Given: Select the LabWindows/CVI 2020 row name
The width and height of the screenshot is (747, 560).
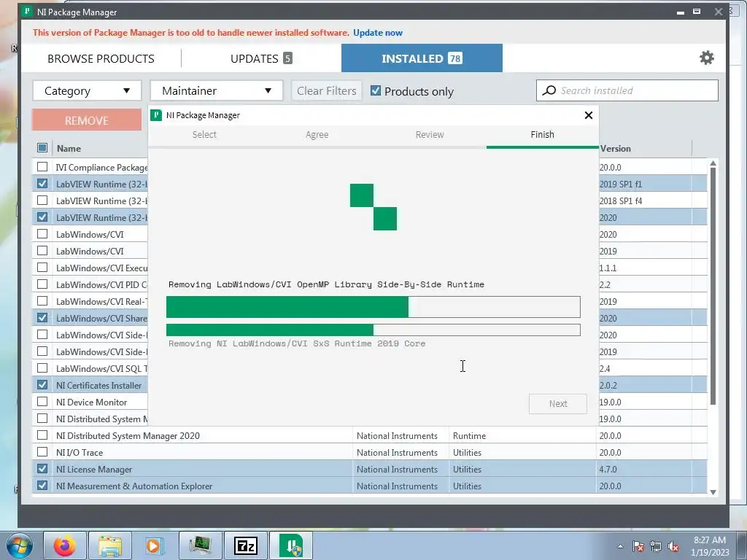Looking at the screenshot, I should coord(90,234).
